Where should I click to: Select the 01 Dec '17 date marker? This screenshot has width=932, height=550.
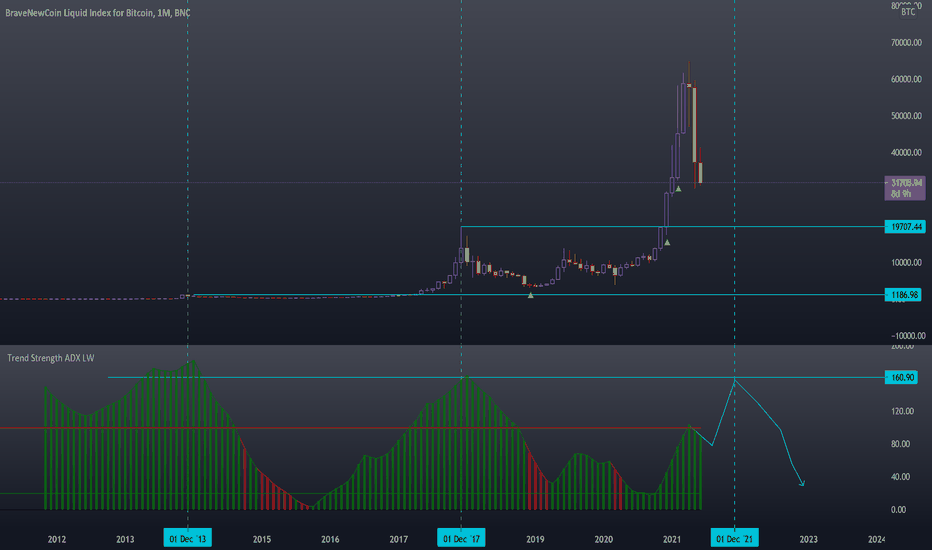(x=461, y=539)
